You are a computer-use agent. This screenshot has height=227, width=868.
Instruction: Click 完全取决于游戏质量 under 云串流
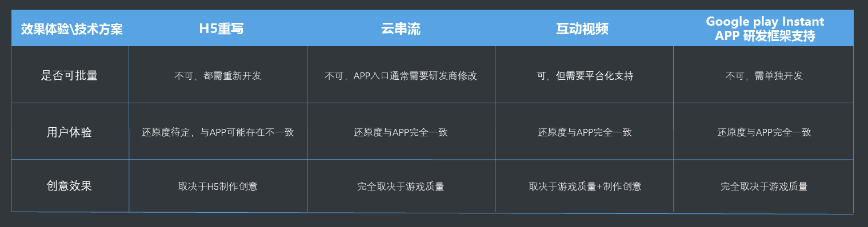pos(401,187)
